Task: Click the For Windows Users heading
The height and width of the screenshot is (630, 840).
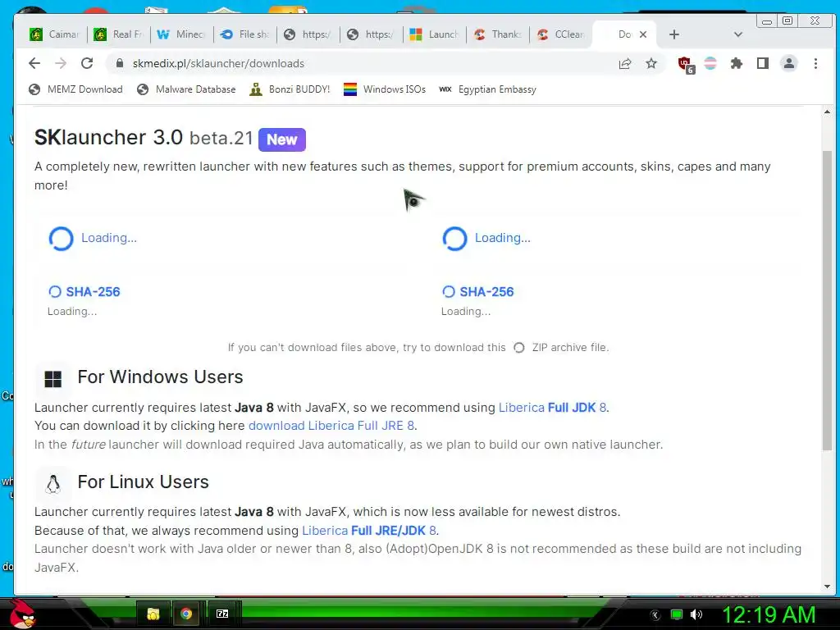Action: click(x=160, y=377)
